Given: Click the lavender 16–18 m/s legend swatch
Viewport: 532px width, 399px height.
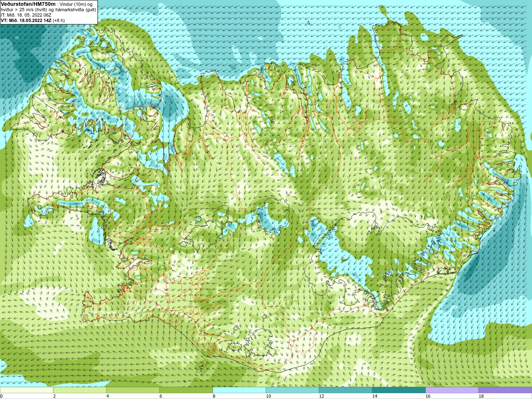Looking at the screenshot, I should (x=452, y=390).
